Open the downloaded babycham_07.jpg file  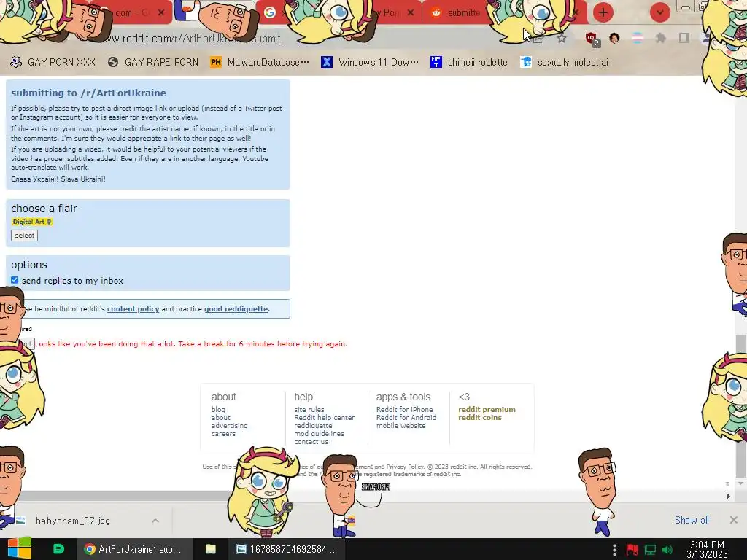pos(72,521)
